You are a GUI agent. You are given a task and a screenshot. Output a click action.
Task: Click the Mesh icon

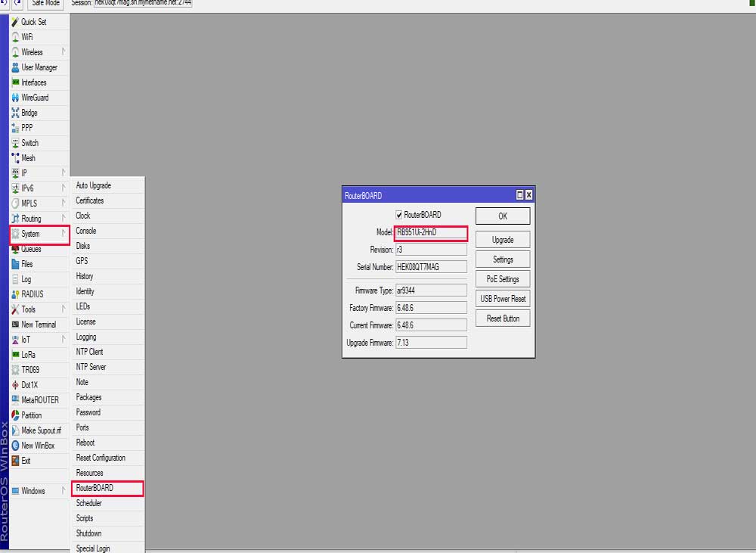(15, 158)
